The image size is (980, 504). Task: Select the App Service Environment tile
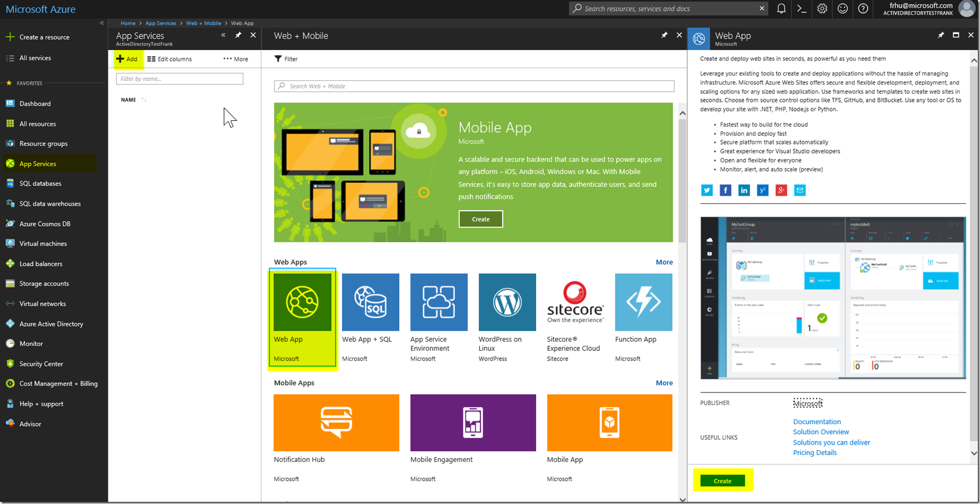pos(439,318)
